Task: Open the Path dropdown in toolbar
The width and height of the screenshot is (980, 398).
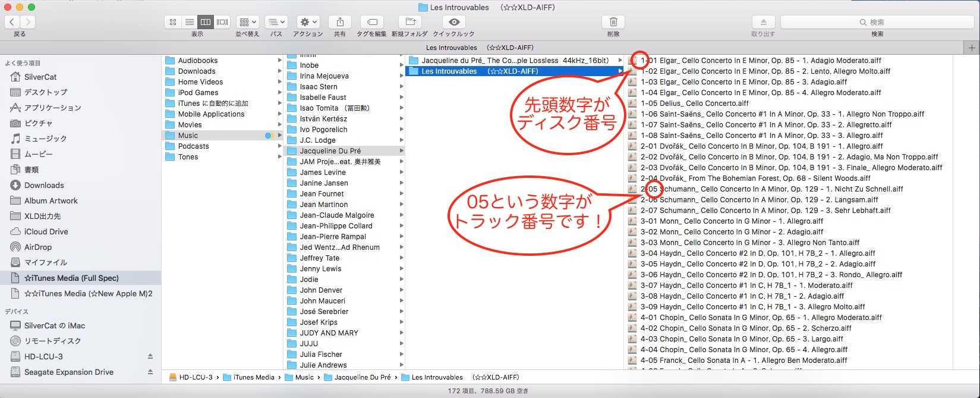Action: pos(276,22)
